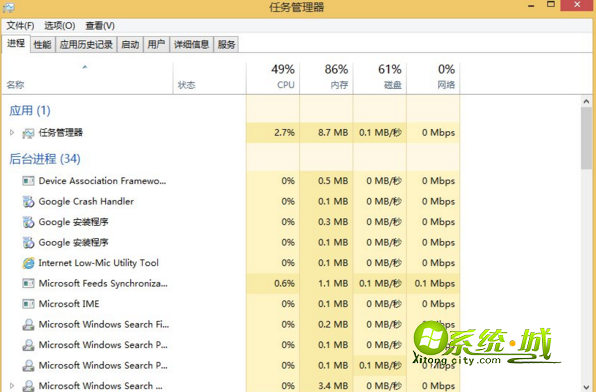Viewport: 596px width, 392px height.
Task: Select the 后台进程 (34) group header
Action: coord(45,159)
